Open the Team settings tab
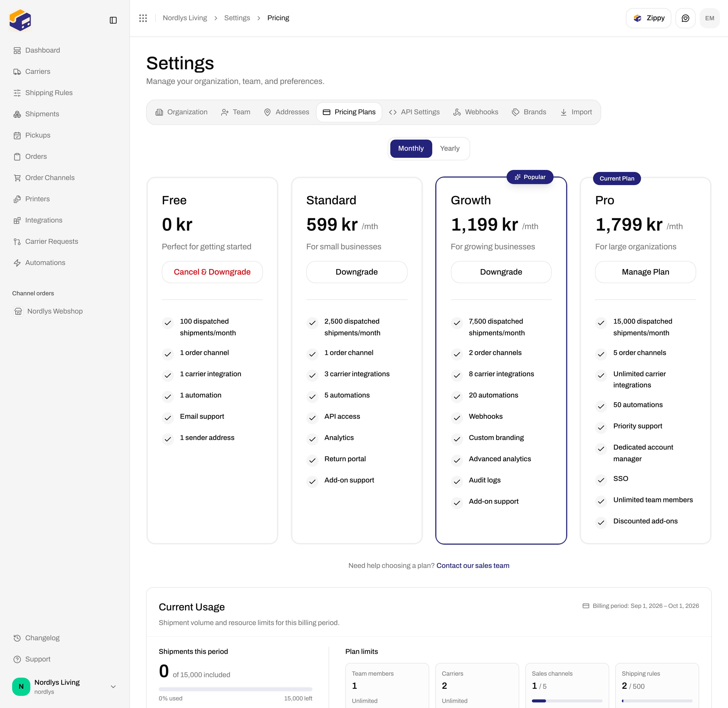The height and width of the screenshot is (708, 728). coord(235,112)
